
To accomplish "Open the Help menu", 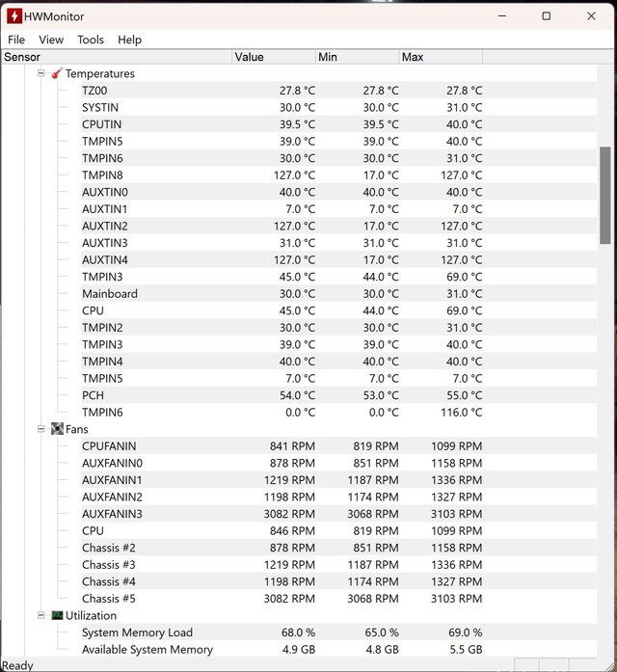I will pos(129,40).
